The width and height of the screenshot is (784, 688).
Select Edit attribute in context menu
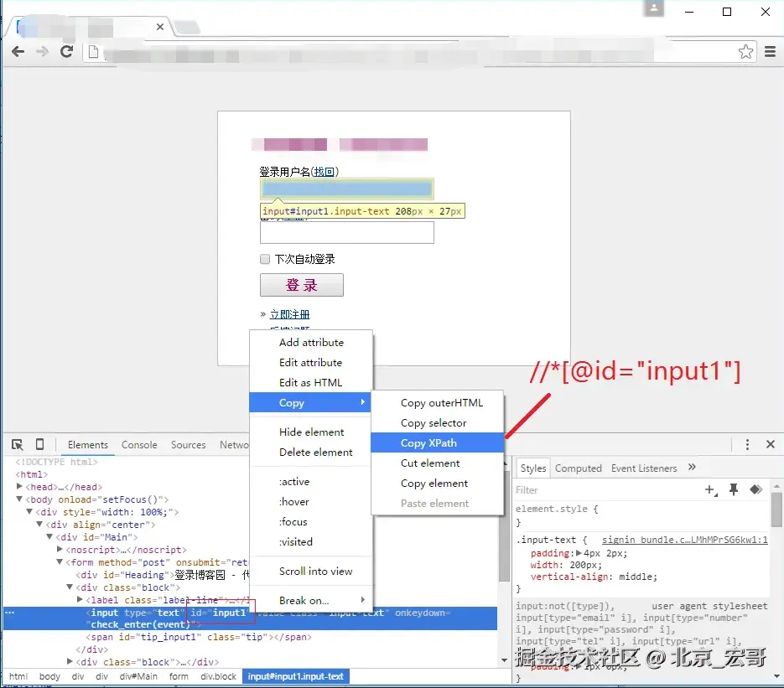pyautogui.click(x=311, y=362)
